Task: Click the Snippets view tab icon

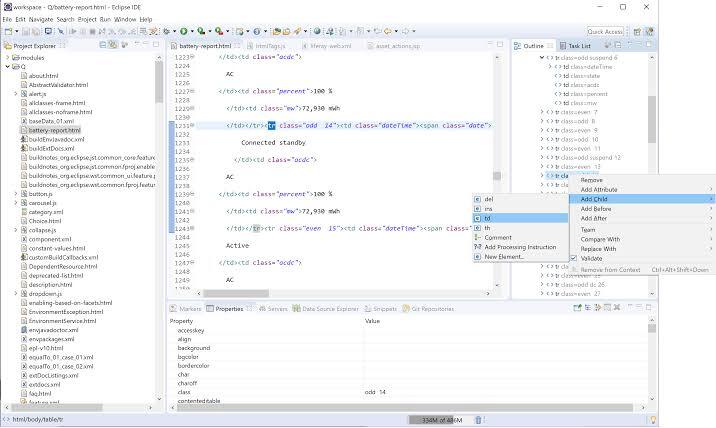Action: 368,309
